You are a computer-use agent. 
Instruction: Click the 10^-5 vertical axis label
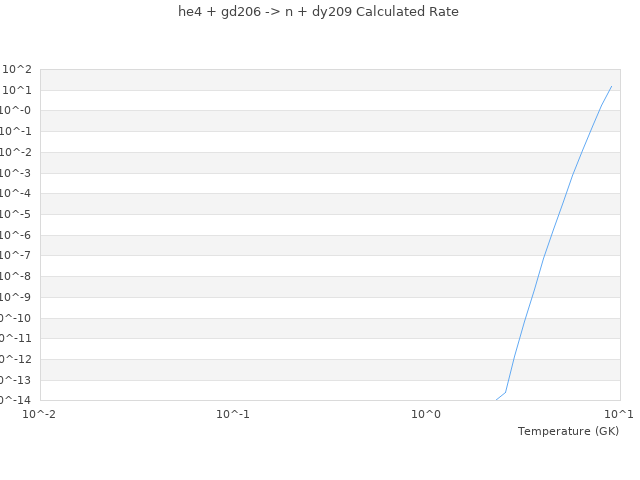point(16,214)
